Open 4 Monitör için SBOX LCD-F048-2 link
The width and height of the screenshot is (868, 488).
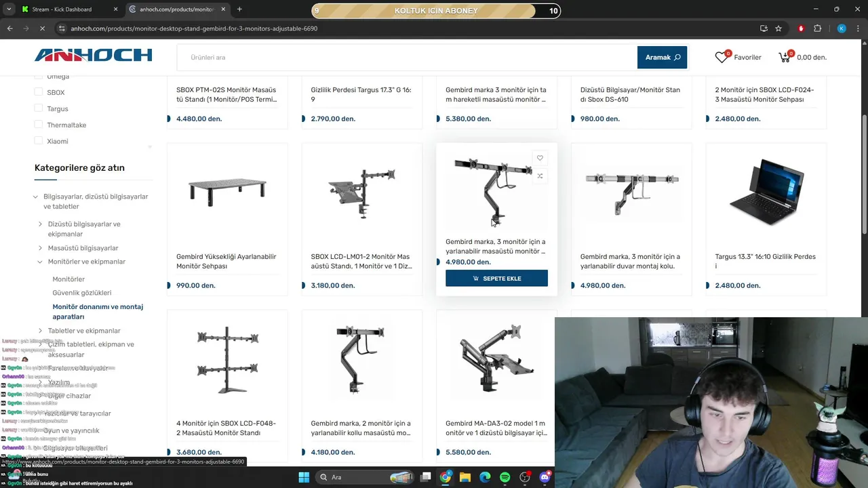pos(226,428)
